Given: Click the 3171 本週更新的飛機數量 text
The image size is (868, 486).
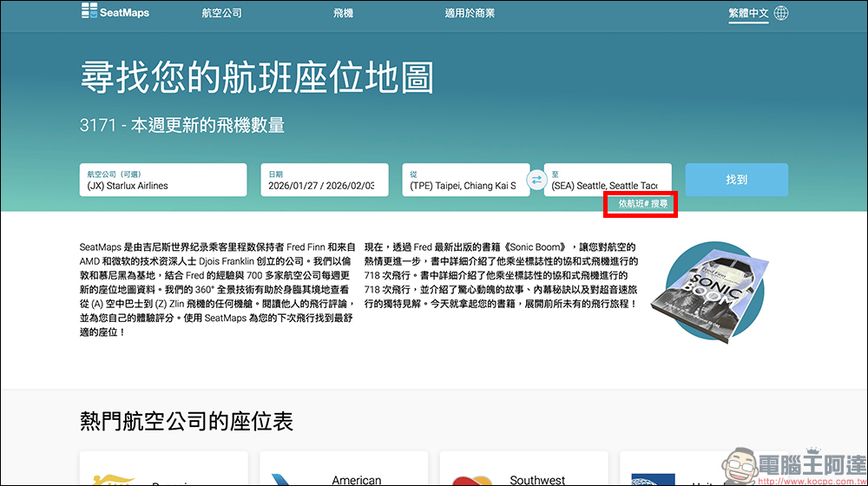Looking at the screenshot, I should click(182, 125).
